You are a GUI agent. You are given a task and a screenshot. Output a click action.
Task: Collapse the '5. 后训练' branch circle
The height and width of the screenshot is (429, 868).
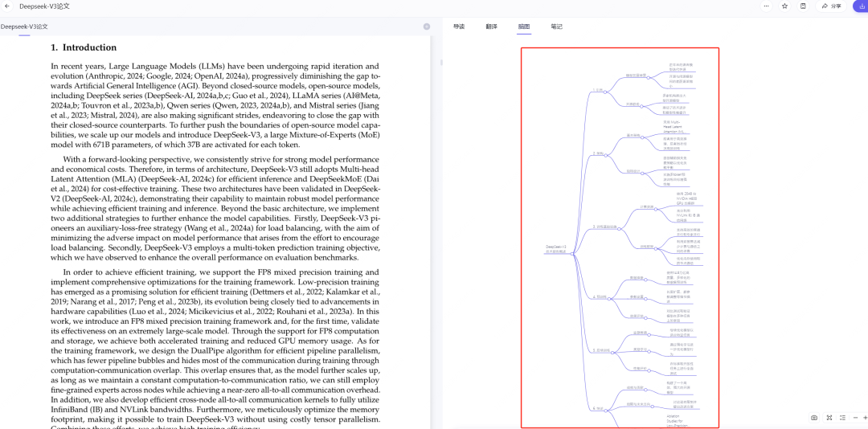coord(612,352)
